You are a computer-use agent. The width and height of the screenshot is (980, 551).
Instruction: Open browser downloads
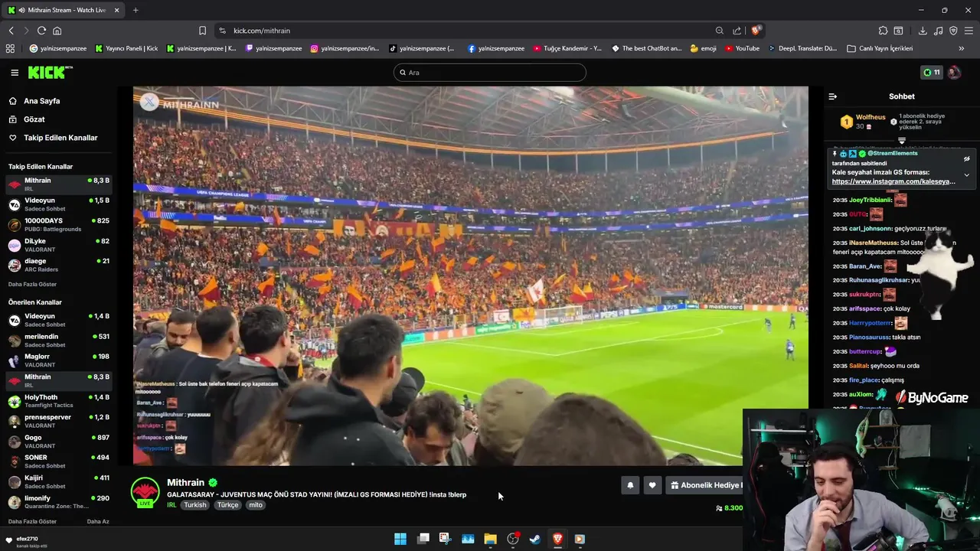pos(923,31)
